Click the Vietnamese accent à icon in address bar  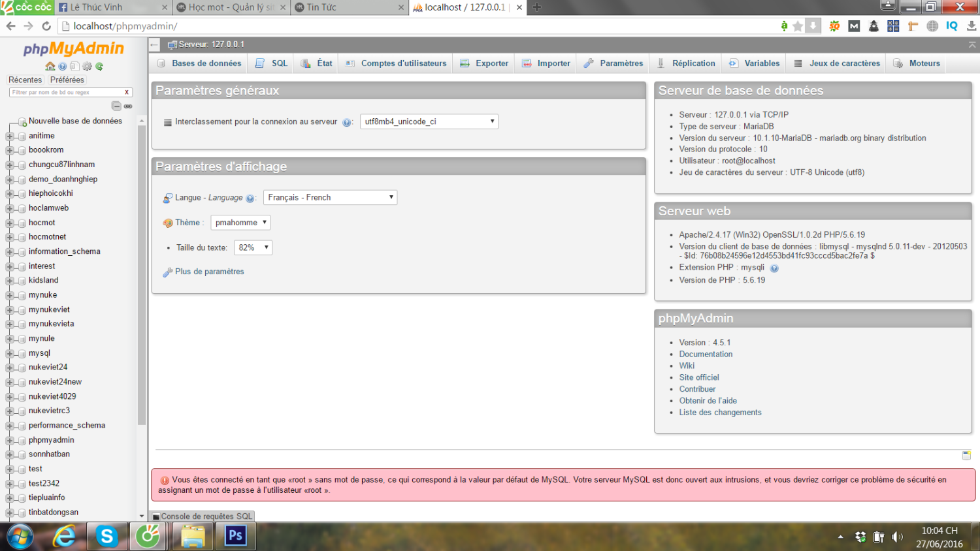point(784,26)
